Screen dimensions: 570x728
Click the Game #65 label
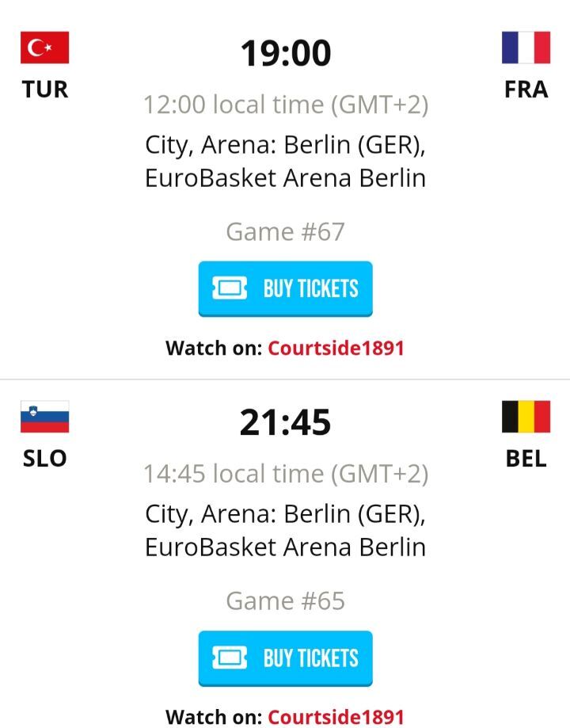pyautogui.click(x=285, y=600)
